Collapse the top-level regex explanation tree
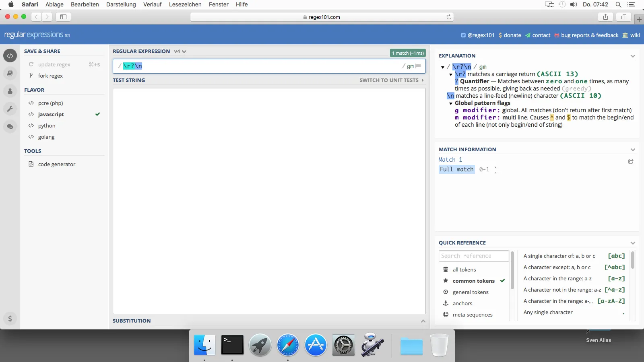This screenshot has width=644, height=362. (443, 67)
